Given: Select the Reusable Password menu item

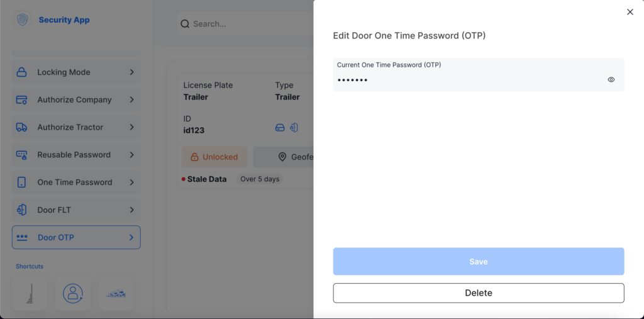Looking at the screenshot, I should [x=74, y=155].
